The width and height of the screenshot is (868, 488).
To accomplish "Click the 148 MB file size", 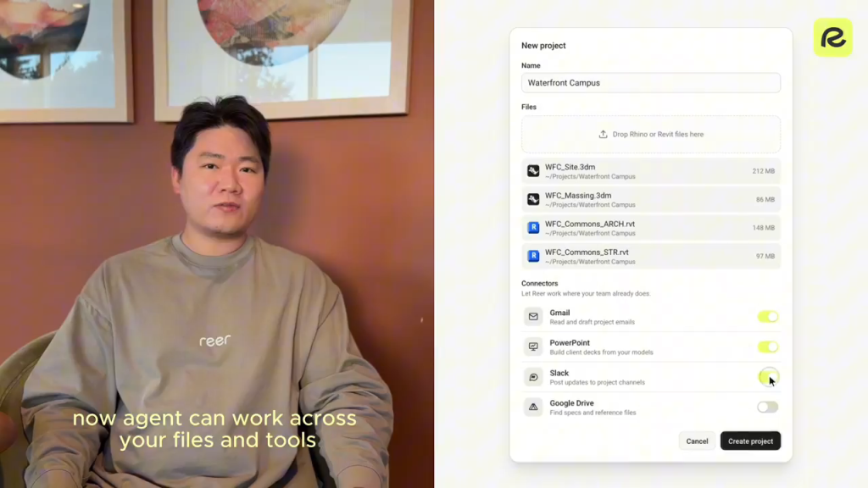I will click(x=764, y=228).
